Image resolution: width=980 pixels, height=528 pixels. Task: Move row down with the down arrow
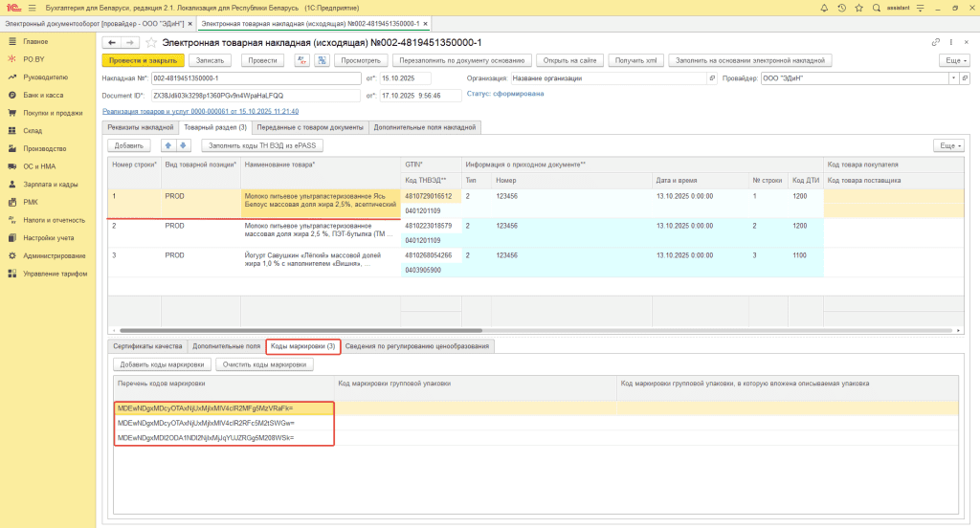pos(183,145)
